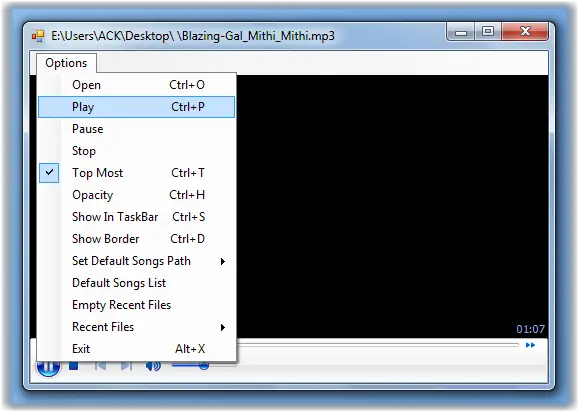Select Opacity menu item
This screenshot has height=412, width=579.
pyautogui.click(x=136, y=195)
